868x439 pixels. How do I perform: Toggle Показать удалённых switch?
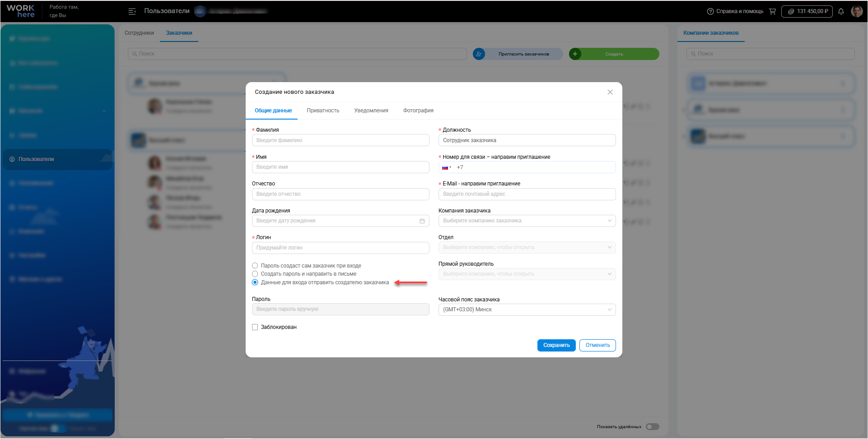point(653,427)
